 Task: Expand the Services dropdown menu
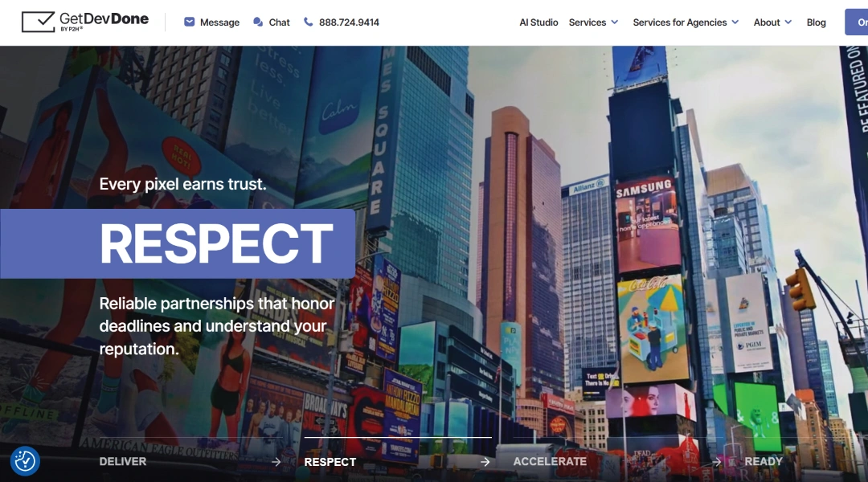[x=593, y=22]
